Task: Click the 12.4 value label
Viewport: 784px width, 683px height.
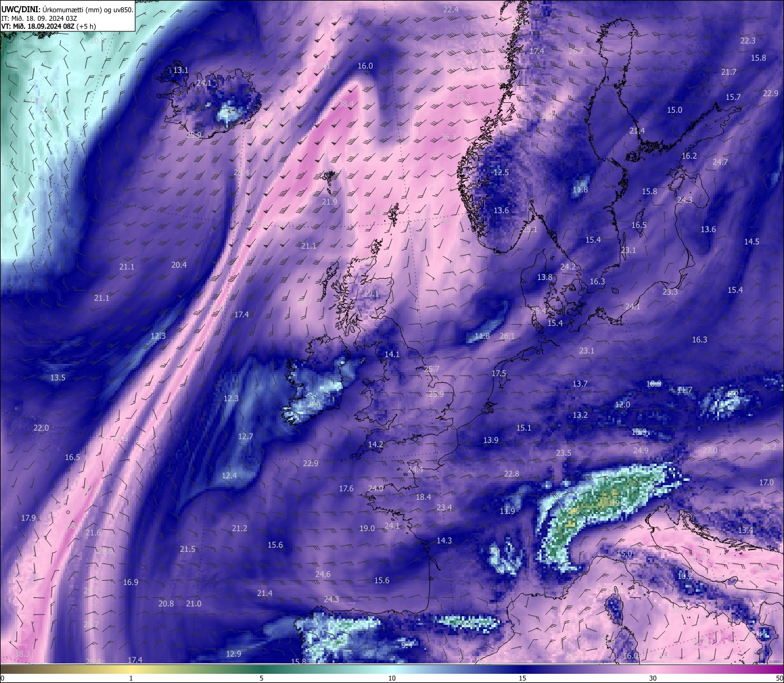Action: [x=229, y=476]
